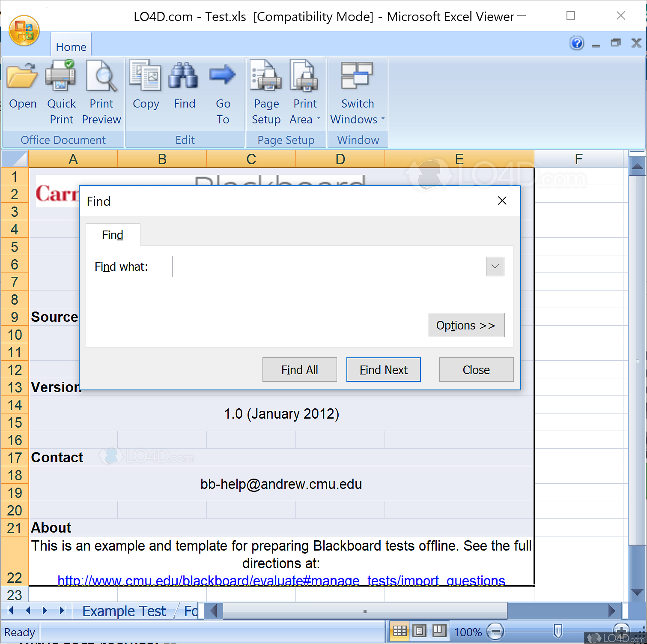The width and height of the screenshot is (647, 644).
Task: Switch to Page Break Preview view
Action: tap(439, 631)
